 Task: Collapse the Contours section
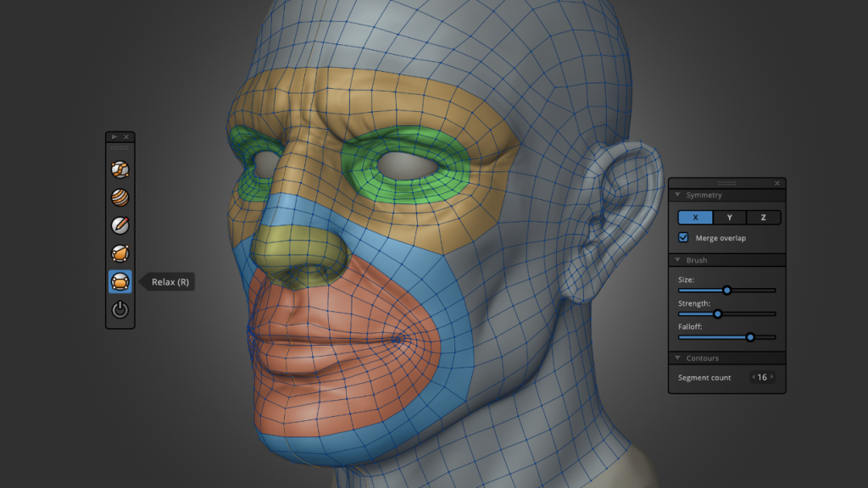(677, 358)
